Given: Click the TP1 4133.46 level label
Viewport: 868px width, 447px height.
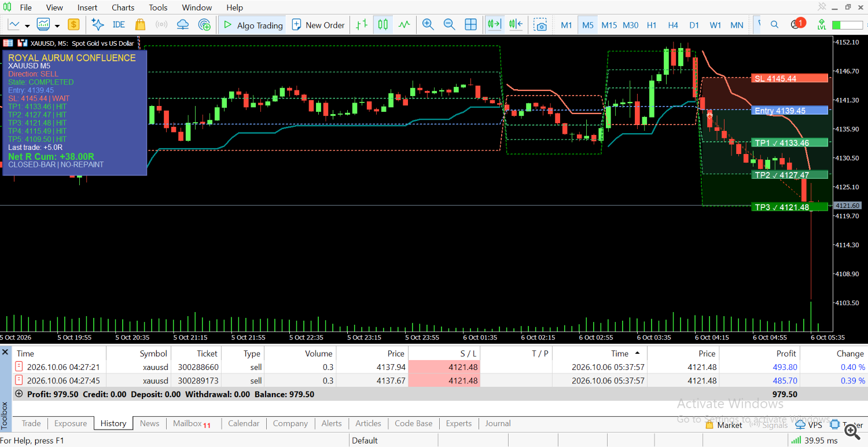Looking at the screenshot, I should click(x=790, y=143).
